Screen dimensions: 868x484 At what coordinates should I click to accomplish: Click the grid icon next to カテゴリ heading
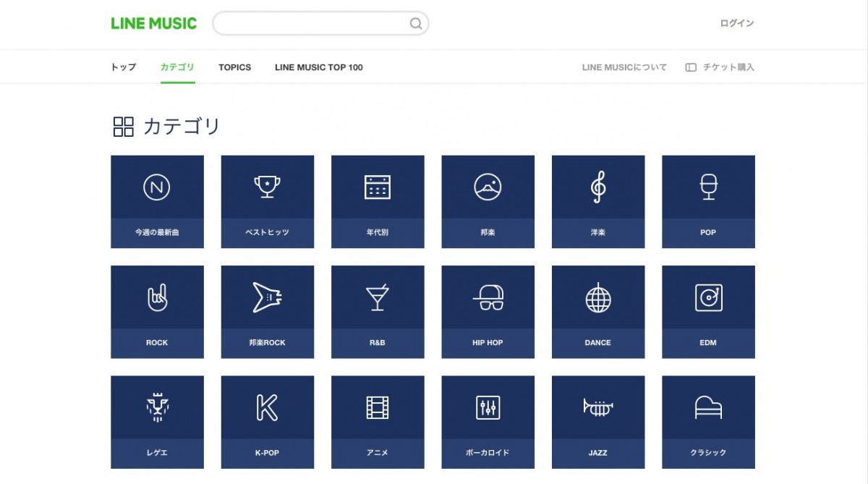(124, 127)
